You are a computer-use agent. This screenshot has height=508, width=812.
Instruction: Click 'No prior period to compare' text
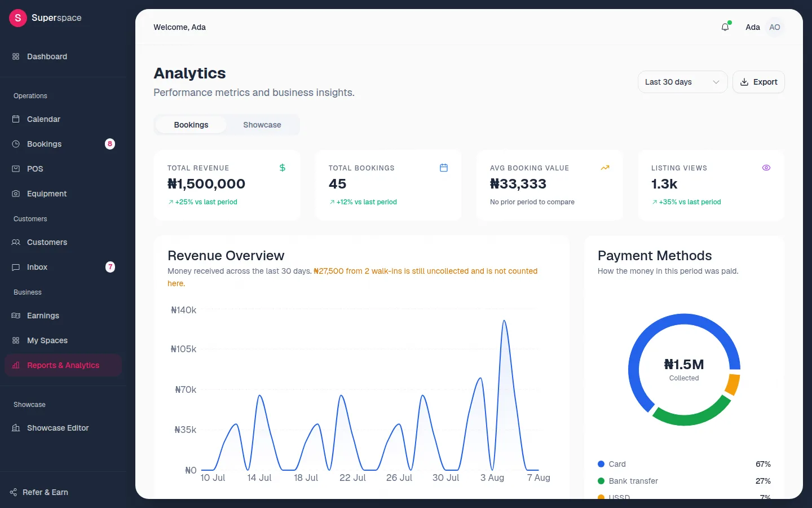[532, 202]
